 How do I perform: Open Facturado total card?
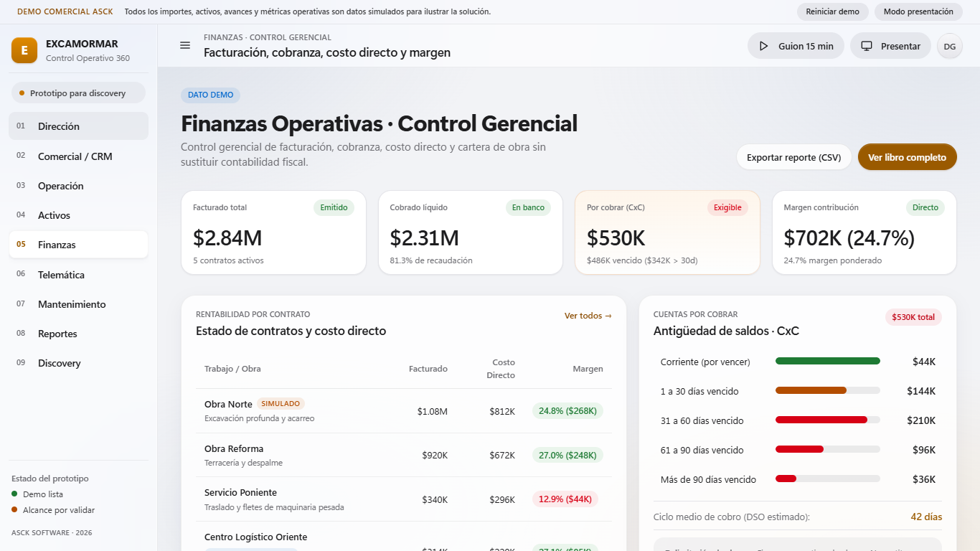pyautogui.click(x=273, y=232)
